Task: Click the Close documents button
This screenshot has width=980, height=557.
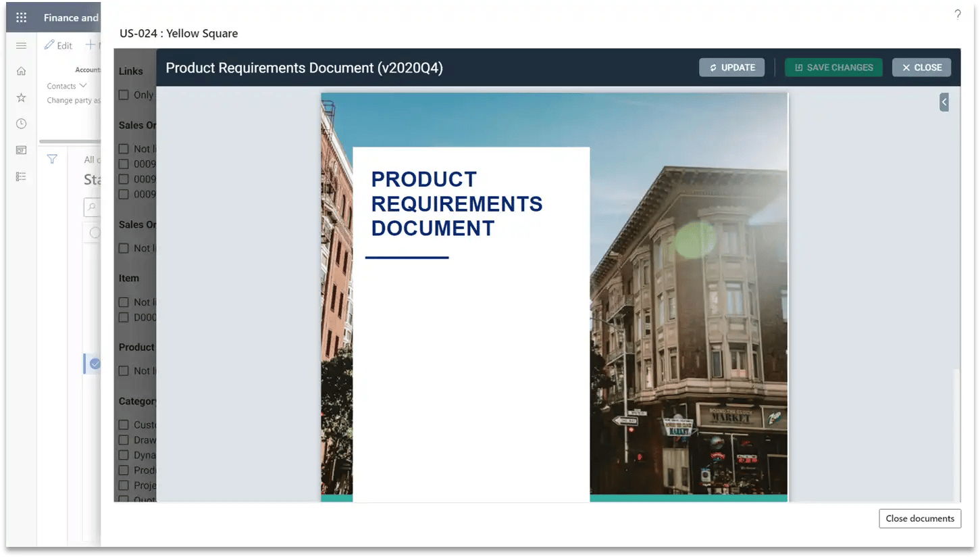Action: [919, 518]
